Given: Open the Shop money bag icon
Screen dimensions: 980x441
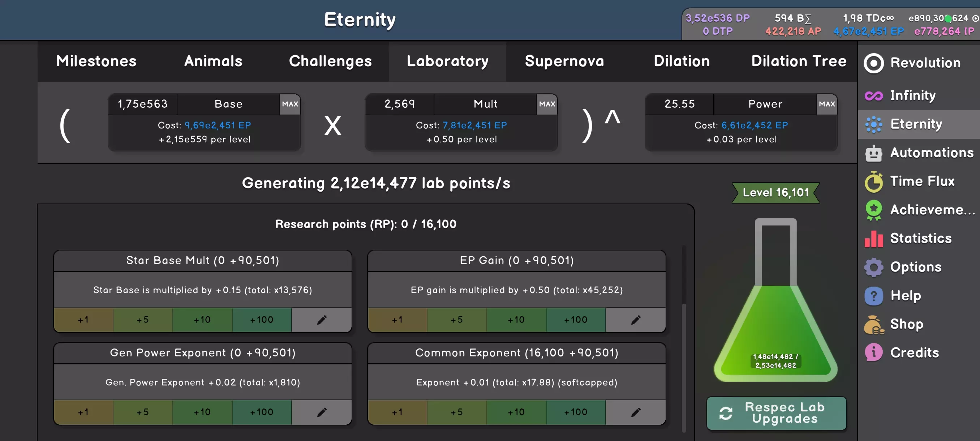Looking at the screenshot, I should pyautogui.click(x=873, y=325).
